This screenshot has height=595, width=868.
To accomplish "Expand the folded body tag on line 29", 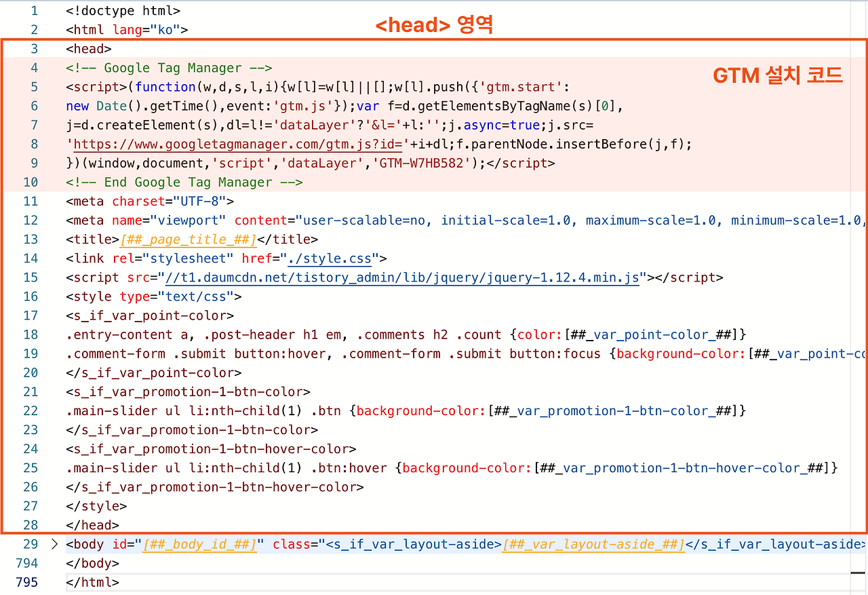I will click(55, 544).
